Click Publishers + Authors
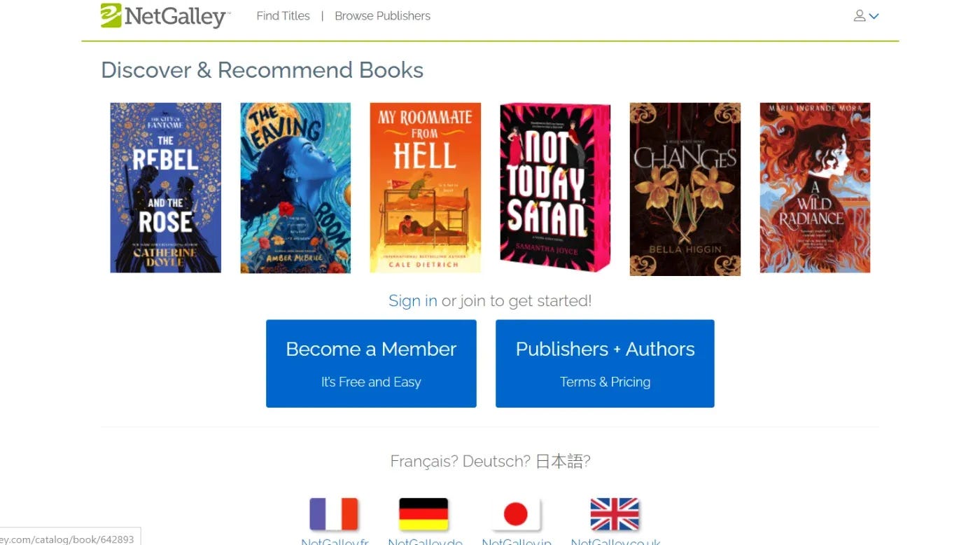Viewport: 980px width, 545px height. coord(605,363)
